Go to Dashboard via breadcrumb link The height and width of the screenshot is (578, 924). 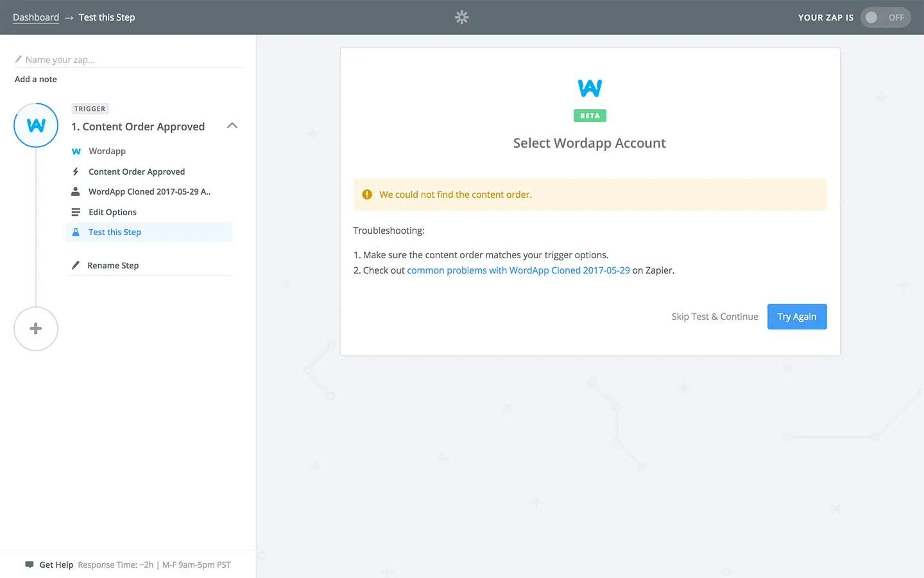tap(36, 17)
